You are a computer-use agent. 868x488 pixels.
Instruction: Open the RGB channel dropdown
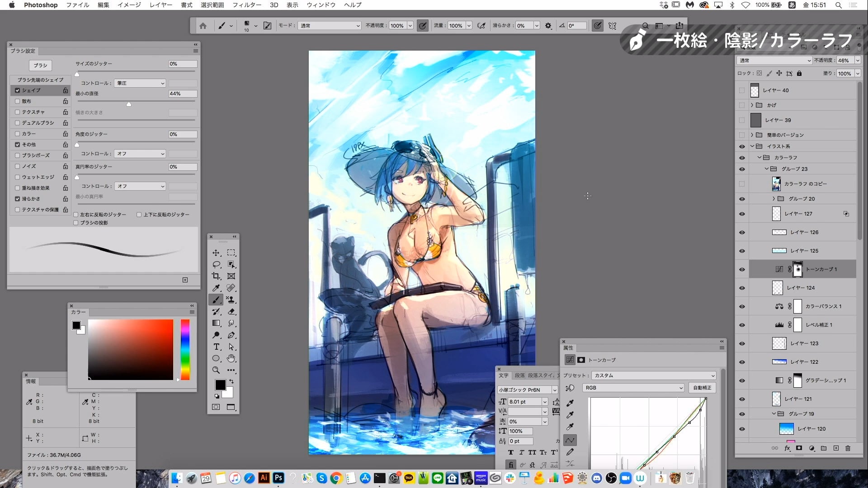tap(633, 388)
